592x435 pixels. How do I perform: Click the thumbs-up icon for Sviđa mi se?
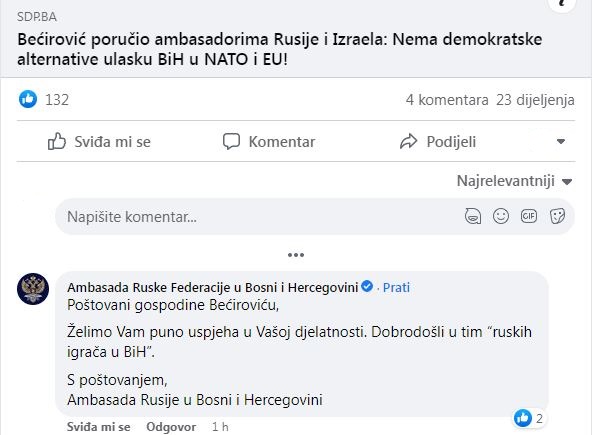tap(57, 141)
